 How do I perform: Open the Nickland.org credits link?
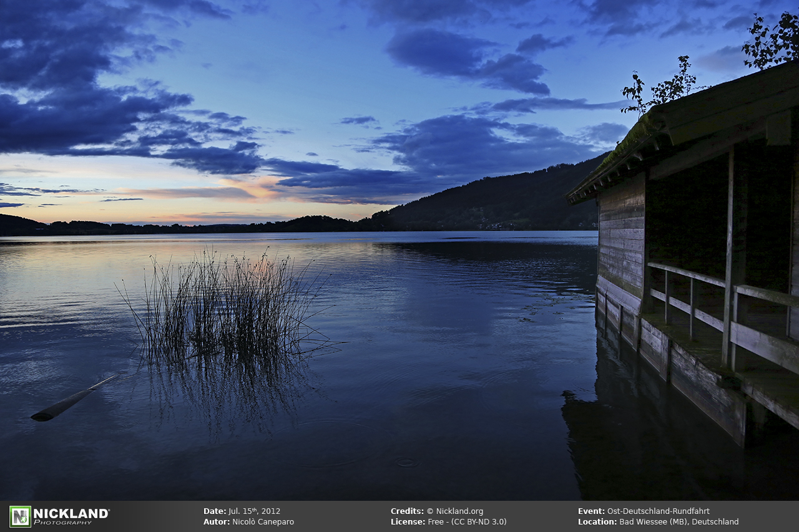pyautogui.click(x=459, y=511)
